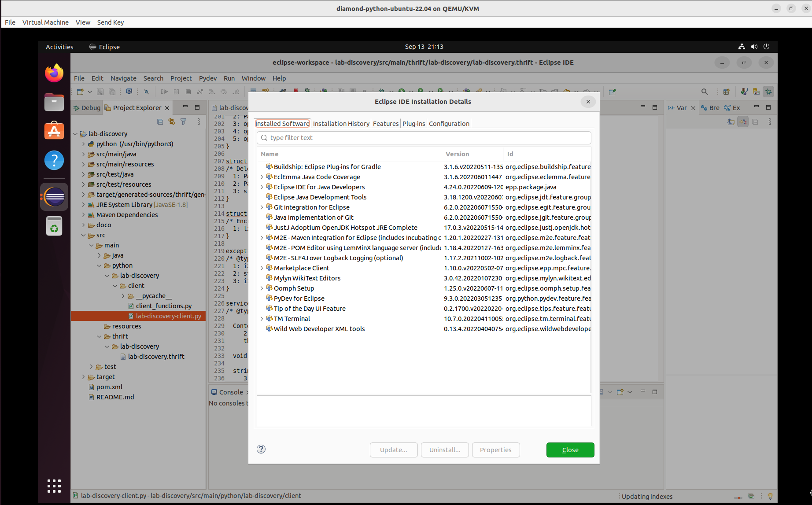Open Ubuntu Software from the dock

tap(54, 131)
